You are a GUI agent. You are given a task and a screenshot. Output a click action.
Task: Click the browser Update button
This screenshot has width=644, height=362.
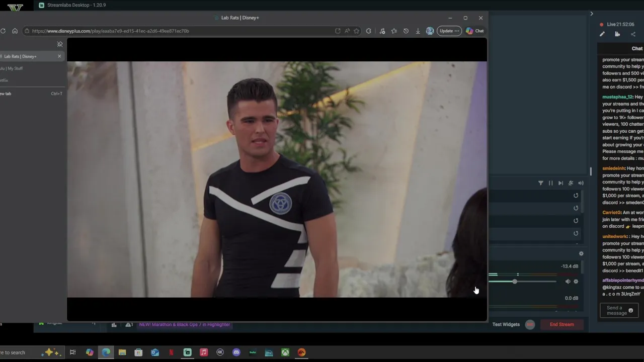tap(449, 31)
